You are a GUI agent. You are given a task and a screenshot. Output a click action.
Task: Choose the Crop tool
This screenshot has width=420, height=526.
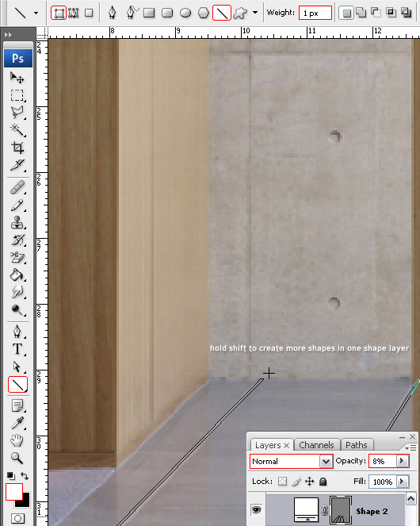(x=17, y=148)
